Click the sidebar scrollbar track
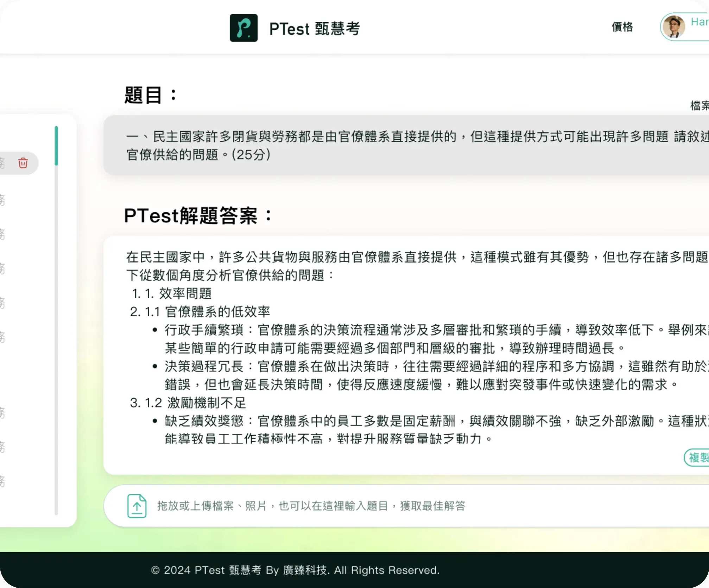The height and width of the screenshot is (588, 709). point(57,317)
